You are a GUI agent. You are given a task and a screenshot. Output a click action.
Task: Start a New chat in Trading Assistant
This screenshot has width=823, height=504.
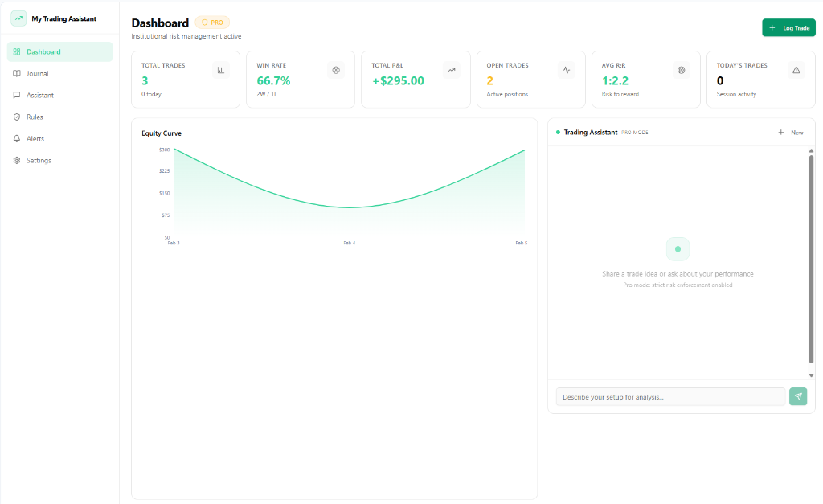coord(791,133)
